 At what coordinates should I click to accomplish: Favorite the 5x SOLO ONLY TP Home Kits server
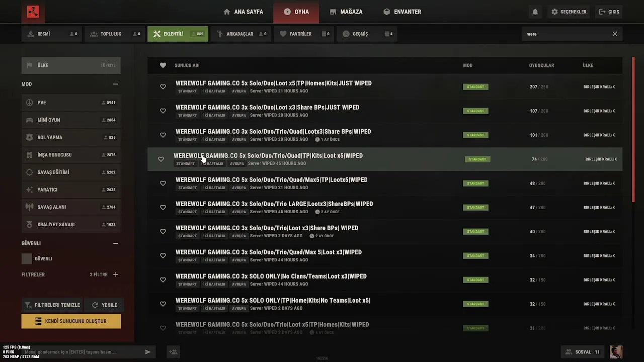click(x=163, y=304)
